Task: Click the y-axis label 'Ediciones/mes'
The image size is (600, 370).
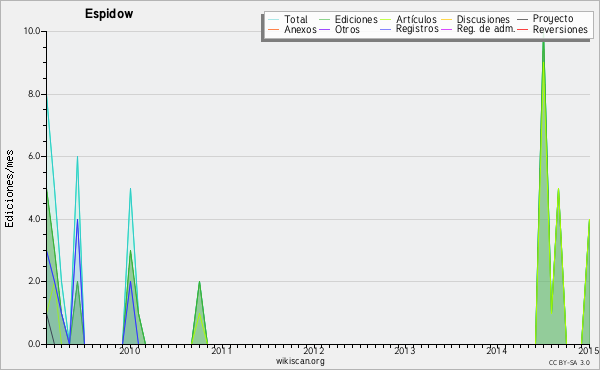Action: click(x=9, y=189)
